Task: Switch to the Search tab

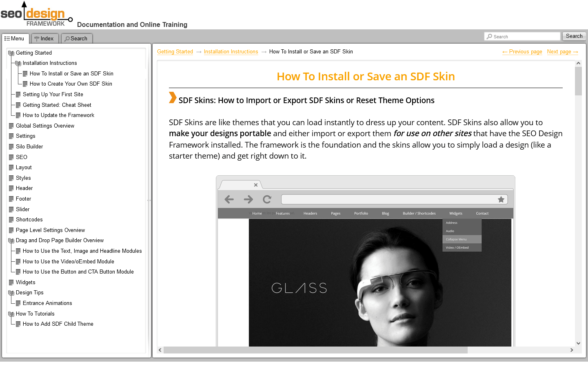Action: (76, 38)
